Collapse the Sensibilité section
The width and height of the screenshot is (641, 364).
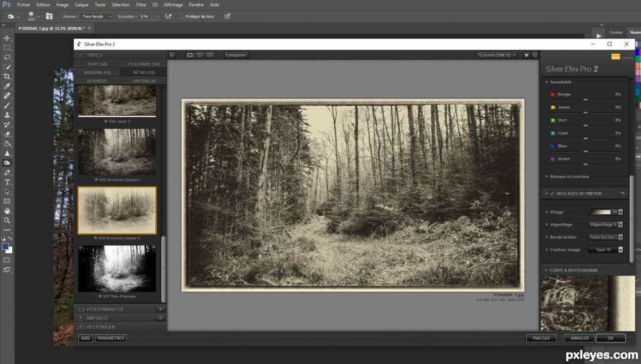click(x=547, y=82)
